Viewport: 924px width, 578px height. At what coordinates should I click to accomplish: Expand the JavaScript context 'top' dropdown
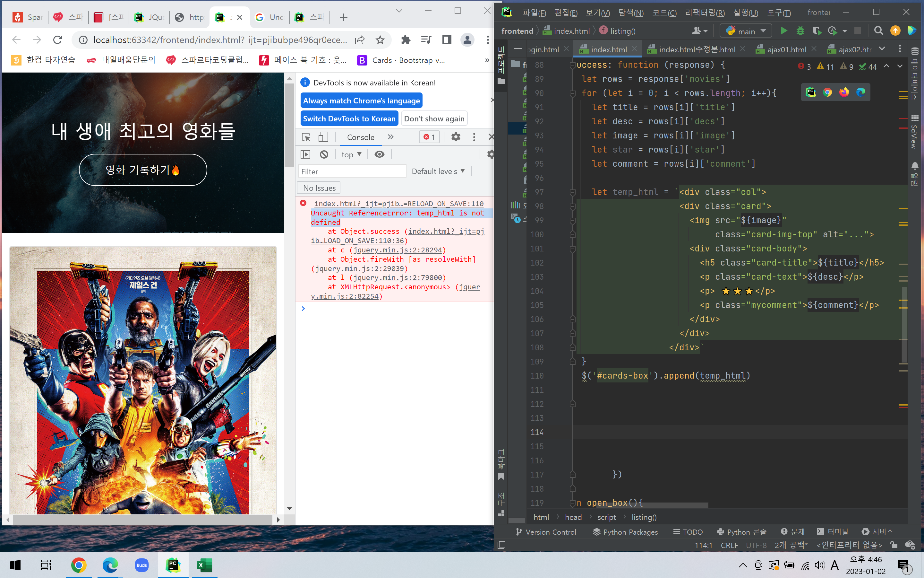click(351, 154)
